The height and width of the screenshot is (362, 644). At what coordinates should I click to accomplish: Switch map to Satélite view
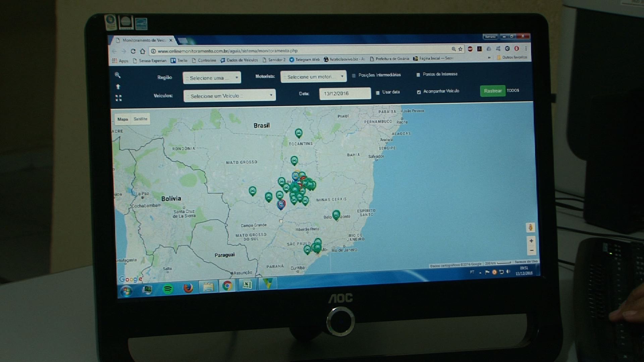[140, 119]
